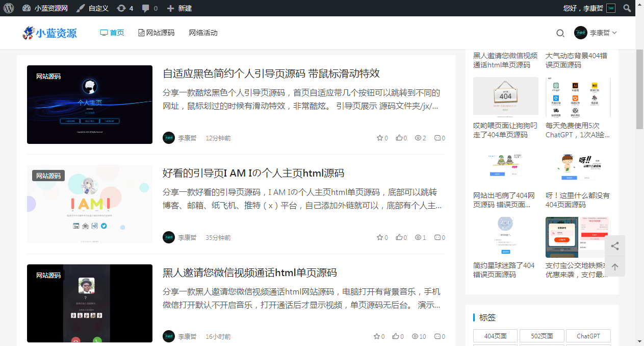This screenshot has height=346, width=644.
Task: Open the search magnifier icon in header
Action: (x=560, y=33)
